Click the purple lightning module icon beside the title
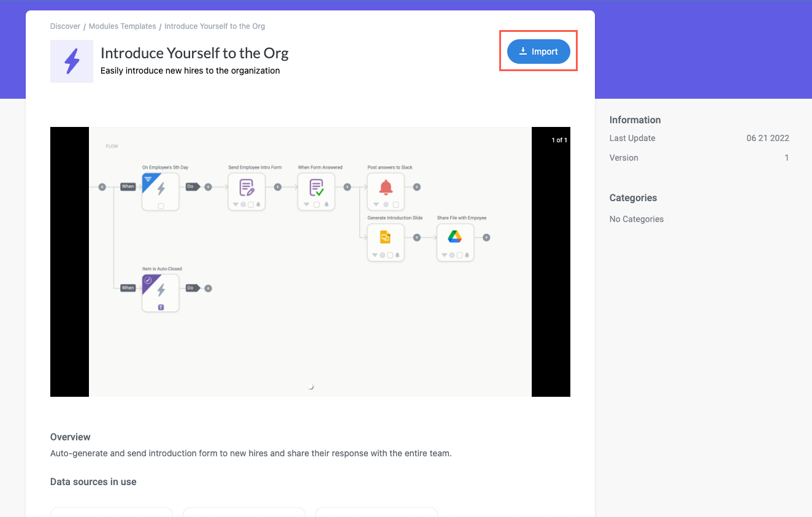The height and width of the screenshot is (517, 812). click(72, 61)
